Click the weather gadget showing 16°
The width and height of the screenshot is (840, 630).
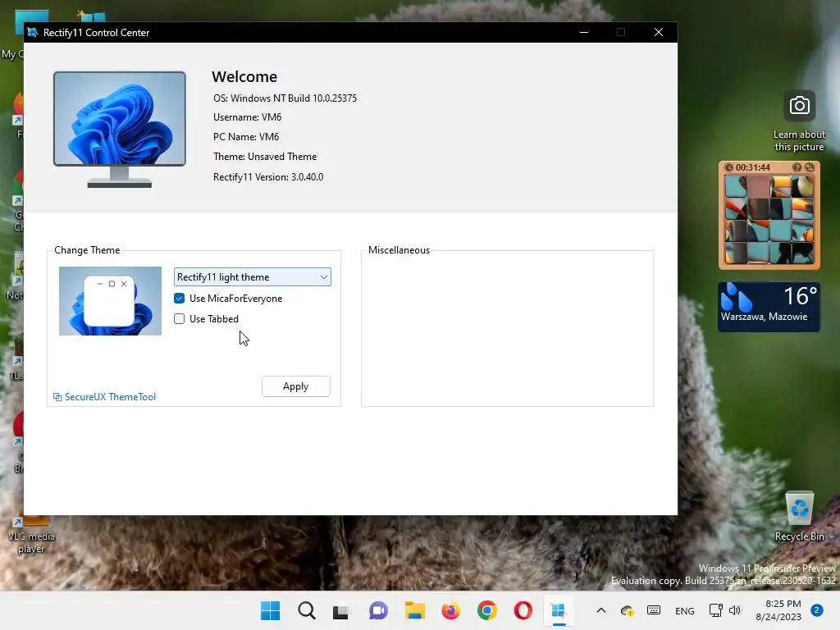769,307
